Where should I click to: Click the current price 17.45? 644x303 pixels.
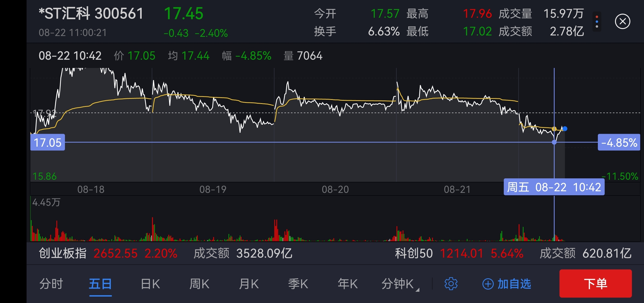184,13
